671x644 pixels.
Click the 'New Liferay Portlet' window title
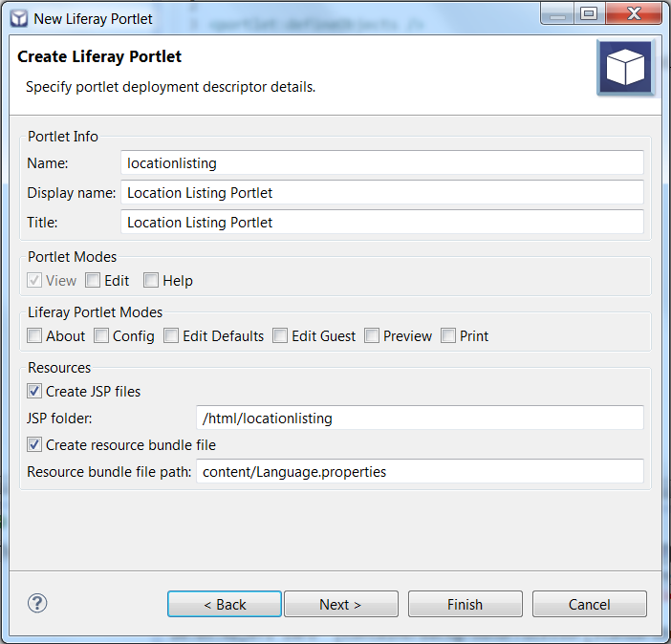(x=93, y=19)
